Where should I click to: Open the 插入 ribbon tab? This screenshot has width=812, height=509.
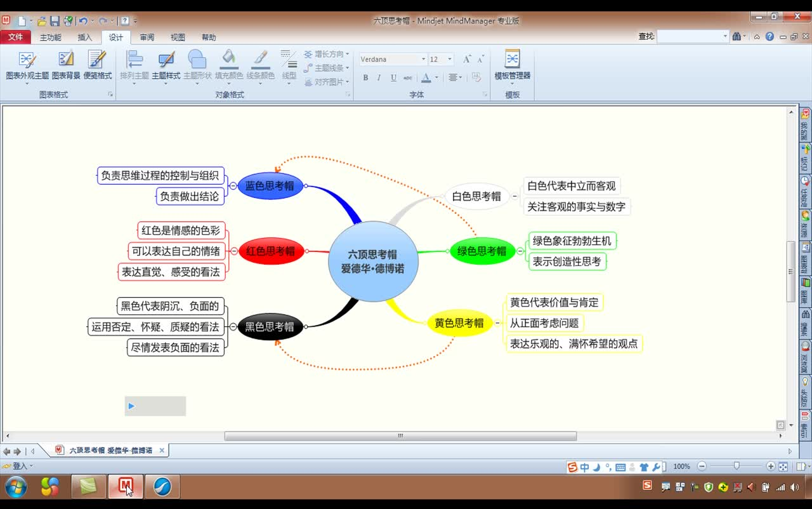click(x=86, y=37)
